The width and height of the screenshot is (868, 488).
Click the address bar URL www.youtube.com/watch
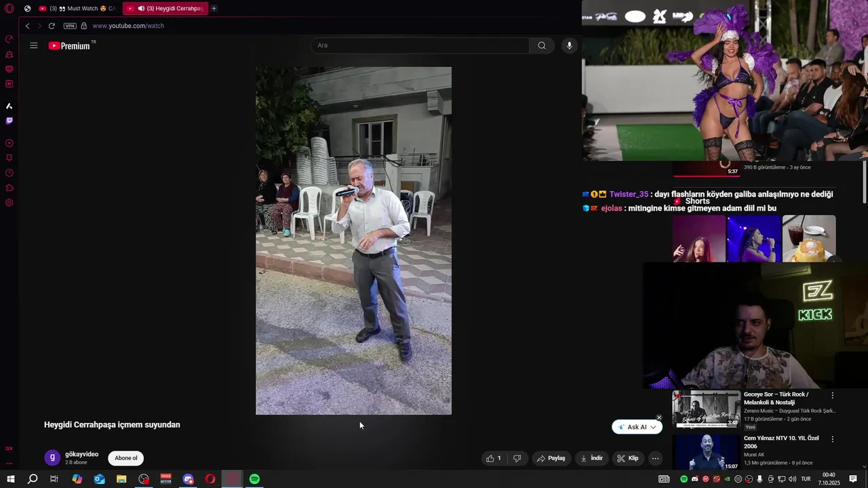(128, 26)
